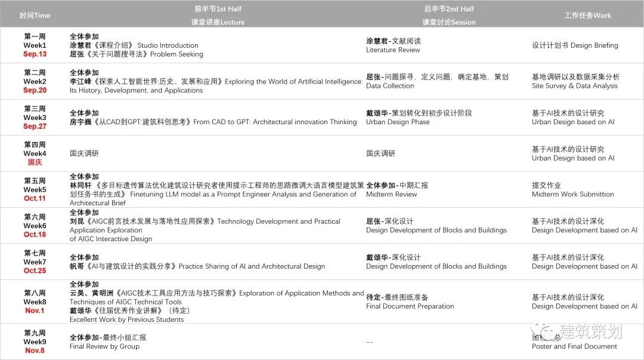Click the 建筑策划 watermark text
The width and height of the screenshot is (644, 360).
click(590, 332)
